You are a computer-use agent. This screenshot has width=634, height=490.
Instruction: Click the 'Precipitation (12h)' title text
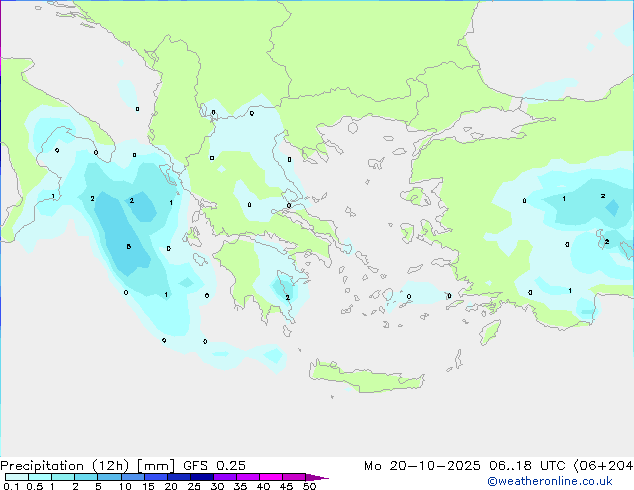65,466
